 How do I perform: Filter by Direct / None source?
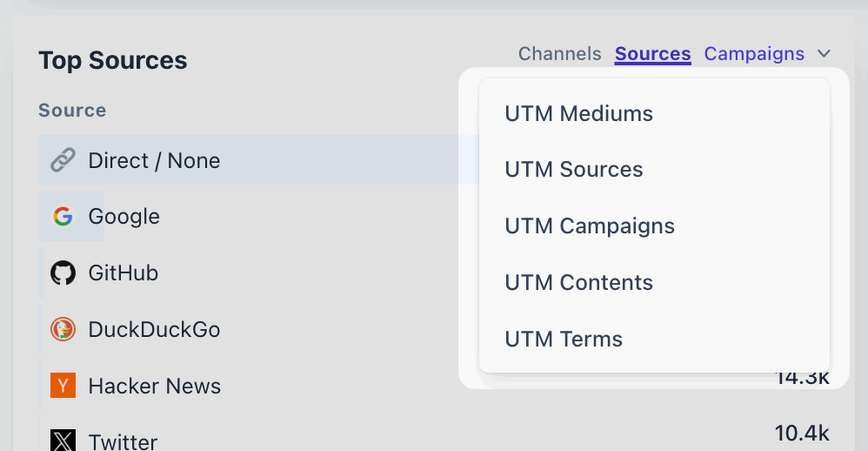[154, 161]
